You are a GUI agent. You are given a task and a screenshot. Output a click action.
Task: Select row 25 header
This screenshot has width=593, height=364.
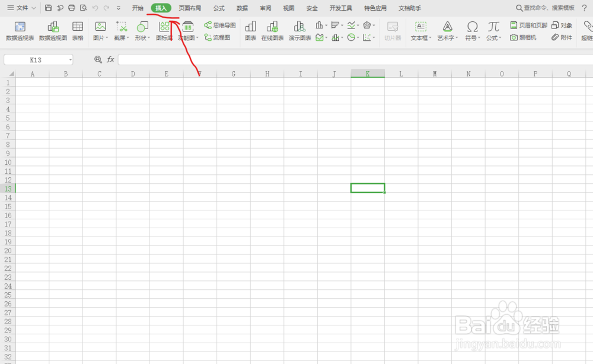tap(8, 295)
